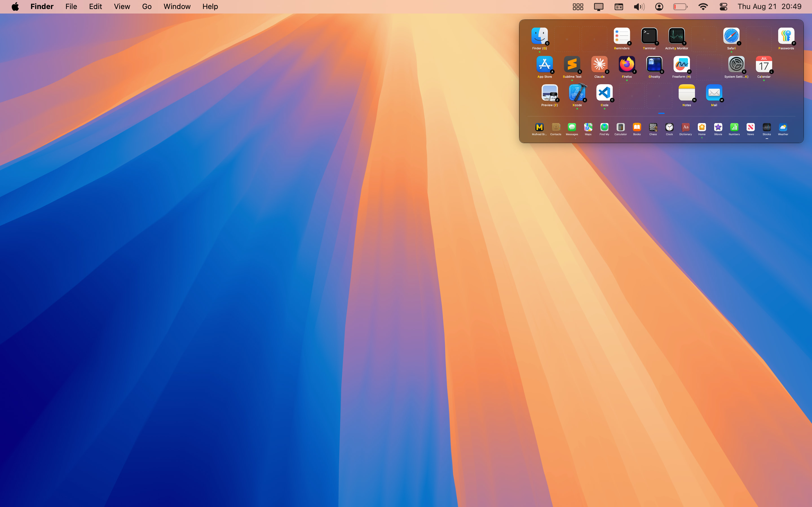Open the Stocks app icon
812x507 pixels.
(766, 127)
